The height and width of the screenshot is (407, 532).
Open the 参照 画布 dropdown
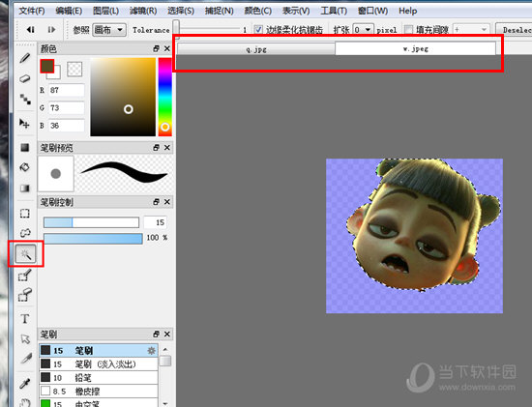[109, 30]
